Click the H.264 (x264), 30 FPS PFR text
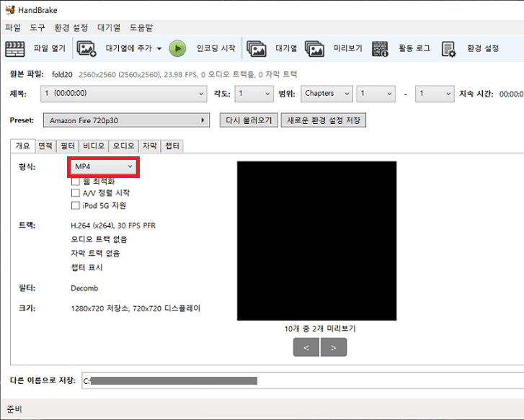 (x=113, y=226)
